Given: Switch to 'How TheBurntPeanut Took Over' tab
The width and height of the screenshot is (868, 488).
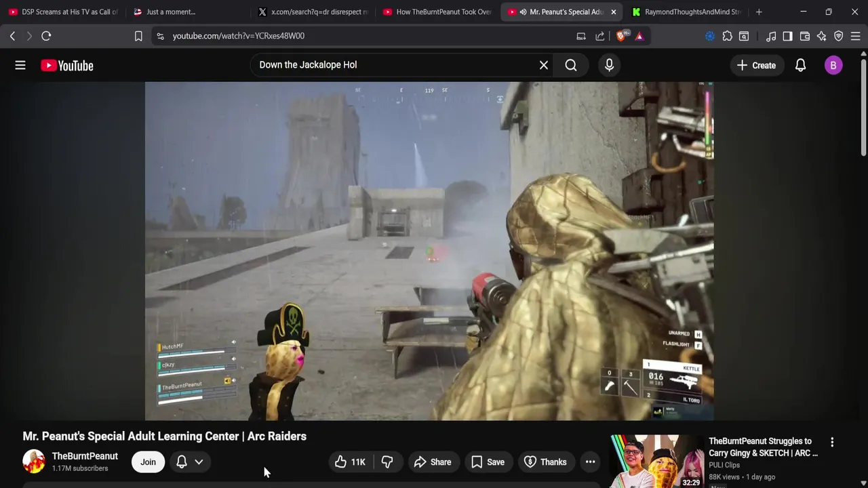Looking at the screenshot, I should (x=437, y=12).
